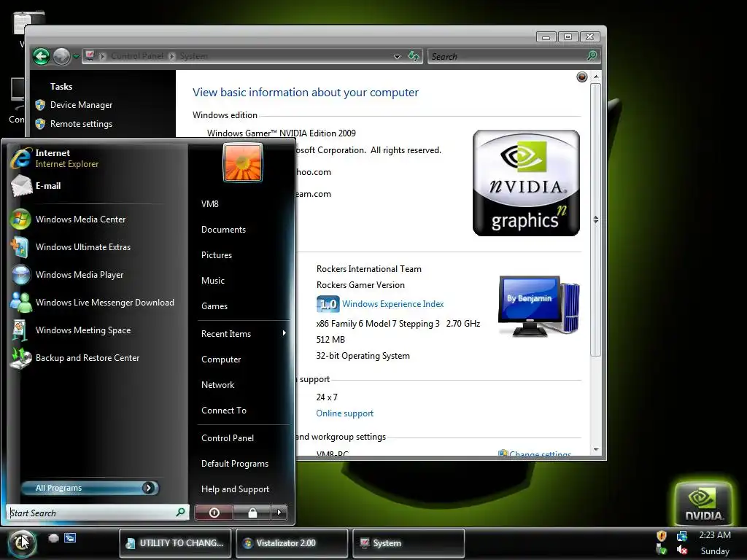Click the Refresh icon in address bar
This screenshot has height=560, width=747.
tap(414, 56)
